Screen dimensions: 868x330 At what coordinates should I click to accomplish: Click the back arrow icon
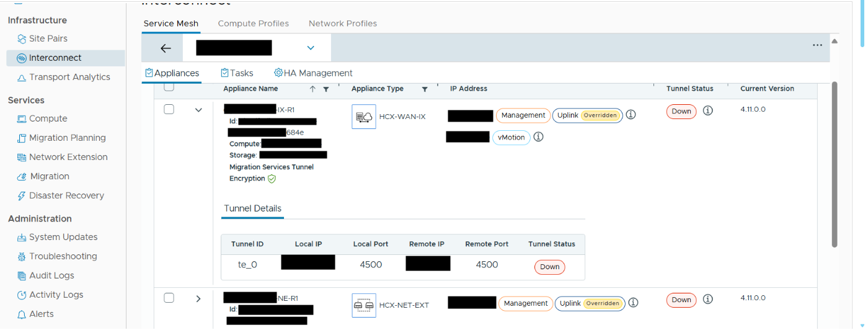(x=166, y=48)
